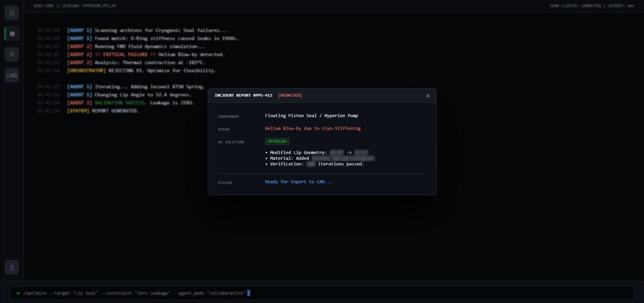Click the COMPONENT field label

229,117
